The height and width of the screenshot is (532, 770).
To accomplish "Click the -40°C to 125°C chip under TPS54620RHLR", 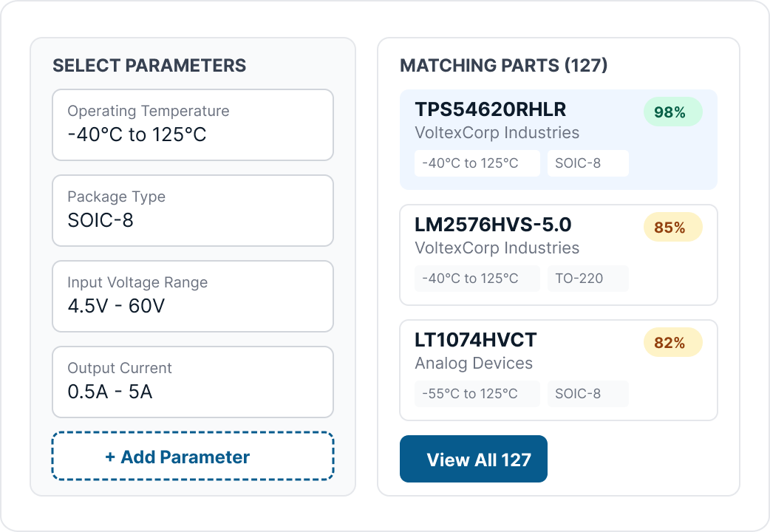I will pos(477,163).
